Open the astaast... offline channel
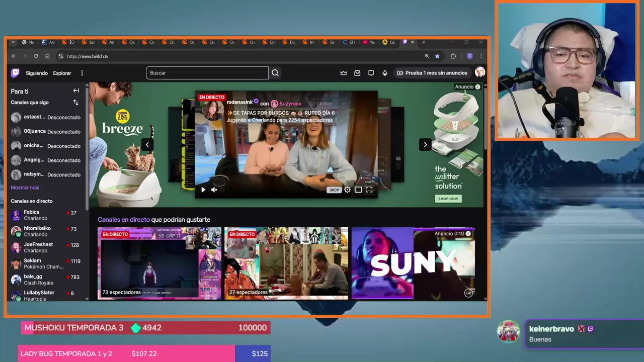Image resolution: width=644 pixels, height=362 pixels. click(x=46, y=117)
